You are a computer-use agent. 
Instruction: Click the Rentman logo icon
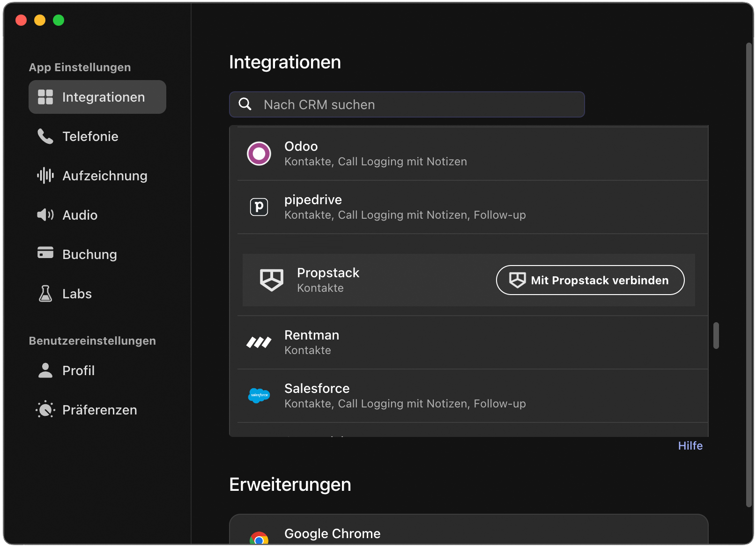coord(259,342)
